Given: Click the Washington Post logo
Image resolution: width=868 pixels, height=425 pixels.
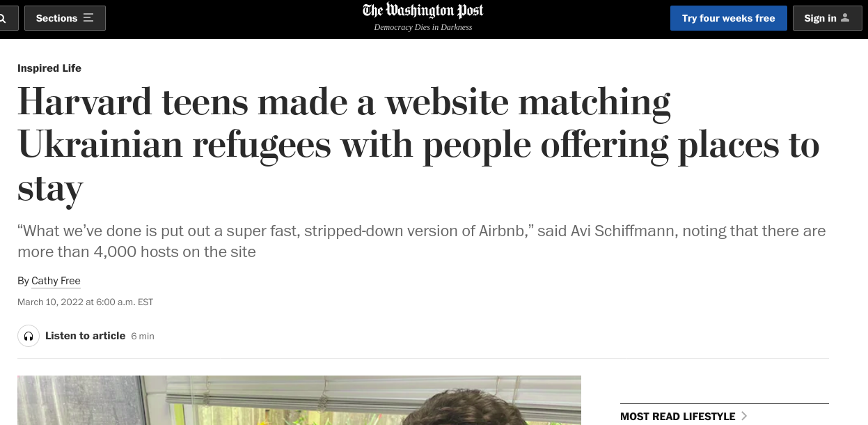Looking at the screenshot, I should point(423,10).
